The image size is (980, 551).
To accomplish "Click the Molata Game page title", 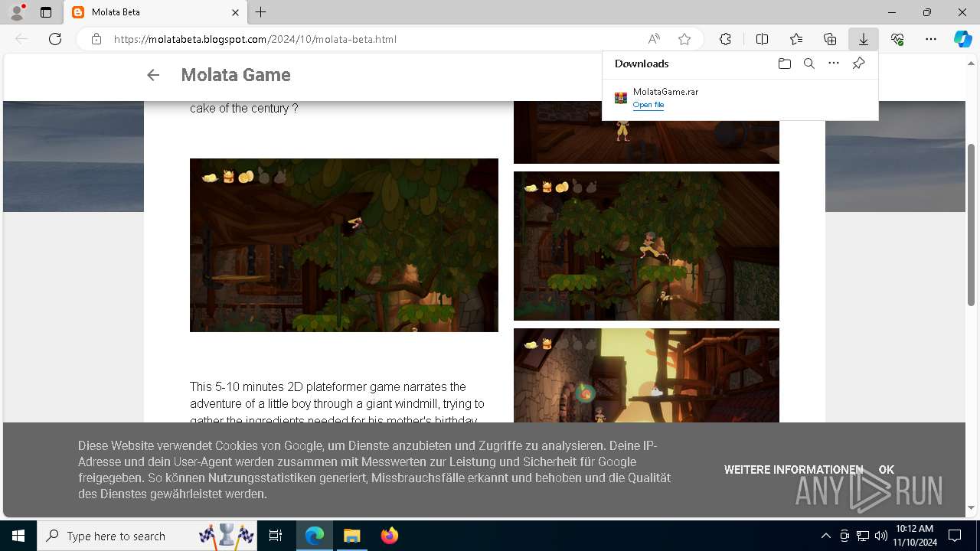I will (236, 75).
